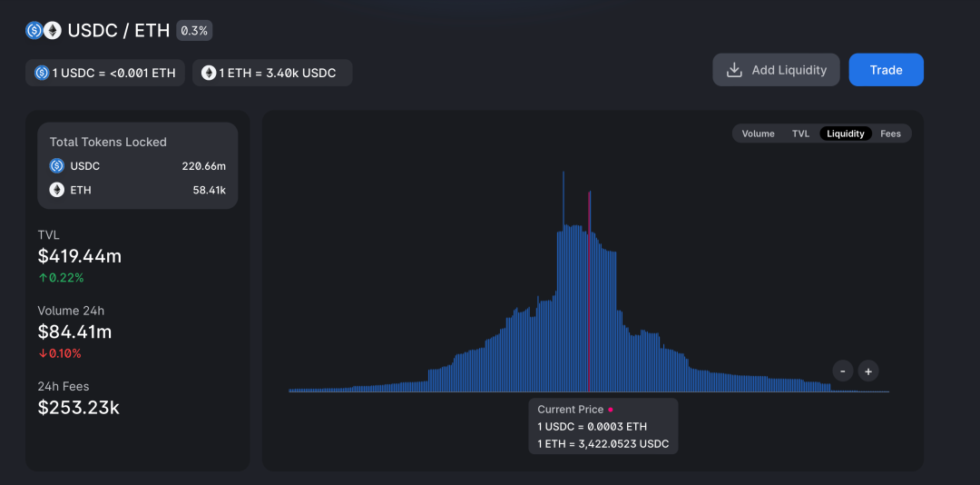Select the Liquidity chart tab

click(x=846, y=134)
